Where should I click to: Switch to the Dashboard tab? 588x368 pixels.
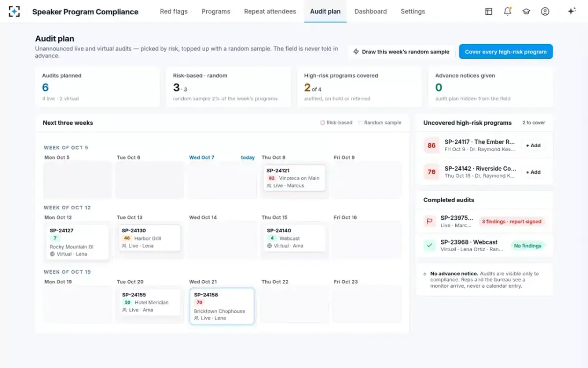[x=370, y=11]
